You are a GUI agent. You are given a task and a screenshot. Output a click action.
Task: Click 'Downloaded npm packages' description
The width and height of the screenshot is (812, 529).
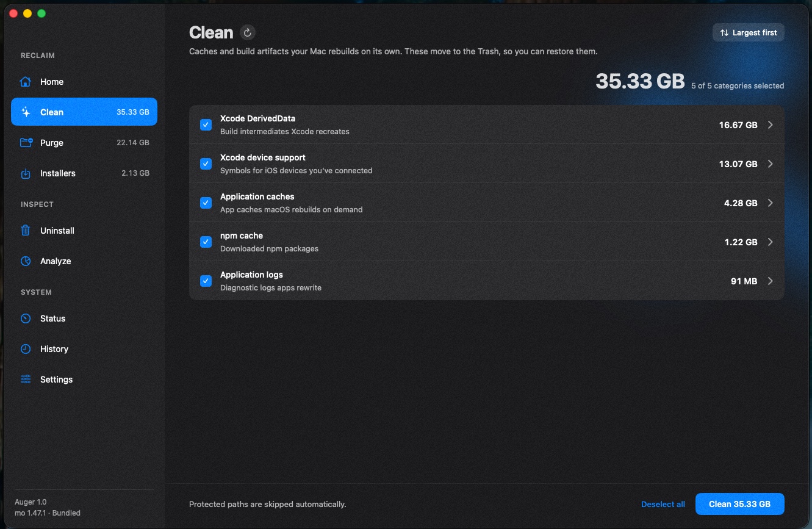tap(269, 249)
